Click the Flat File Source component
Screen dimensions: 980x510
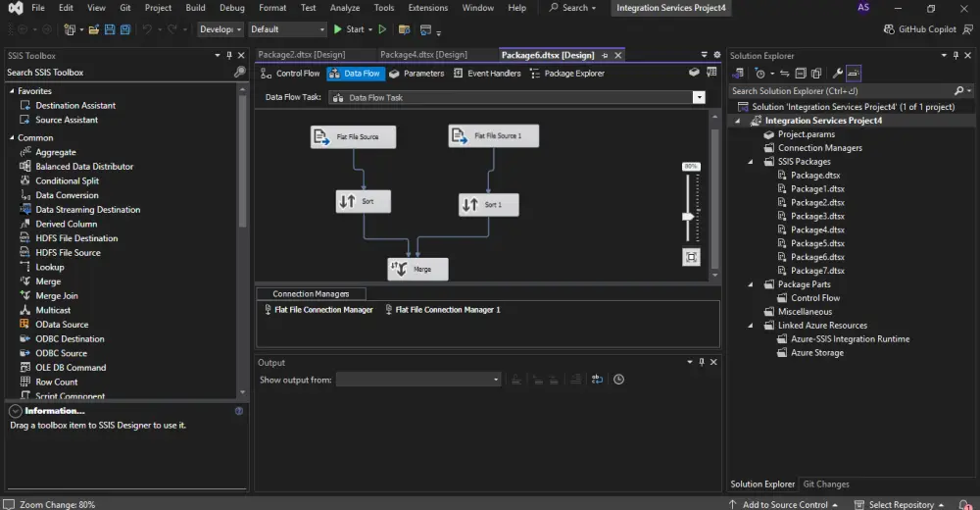[x=353, y=136]
